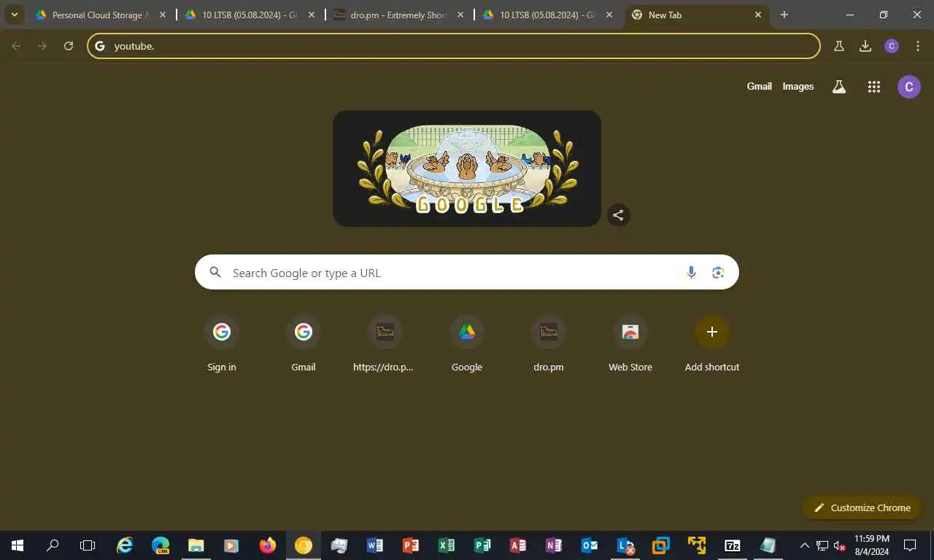Open Search Labs flask on the page
Image resolution: width=934 pixels, height=560 pixels.
(839, 87)
